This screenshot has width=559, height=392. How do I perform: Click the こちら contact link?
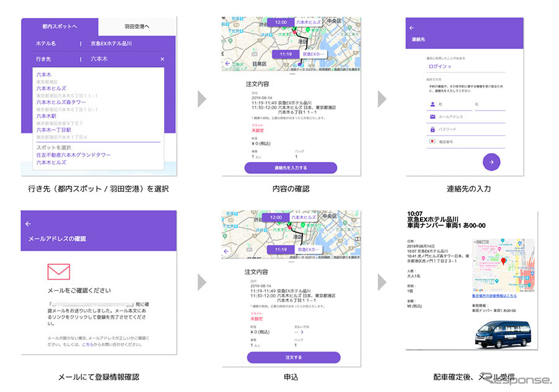point(87,343)
